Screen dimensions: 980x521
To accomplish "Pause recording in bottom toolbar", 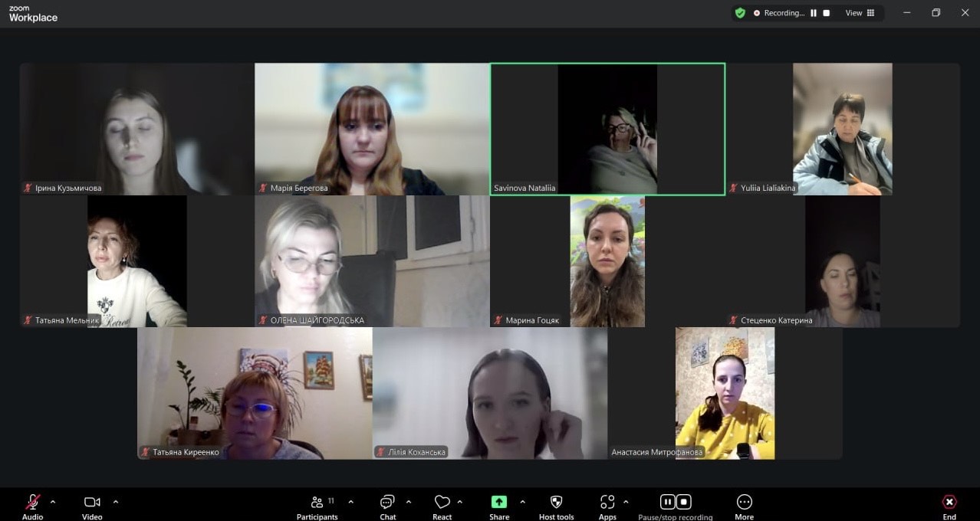I will 667,502.
